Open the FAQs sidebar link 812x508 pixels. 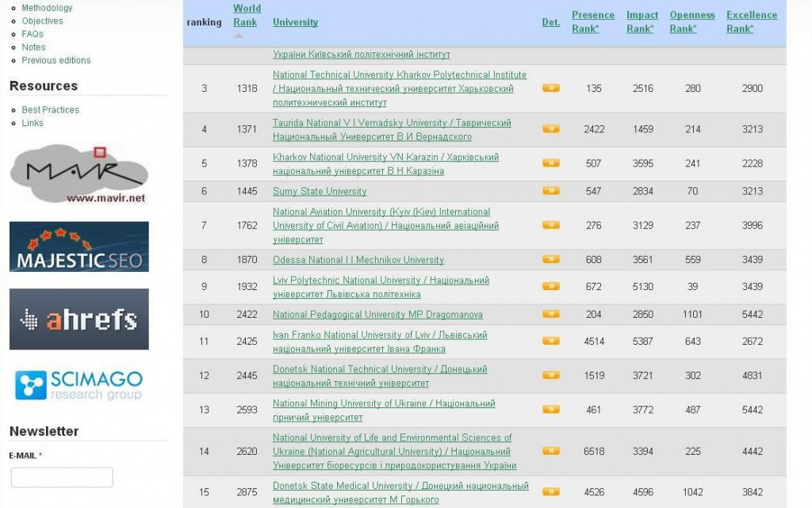[33, 33]
